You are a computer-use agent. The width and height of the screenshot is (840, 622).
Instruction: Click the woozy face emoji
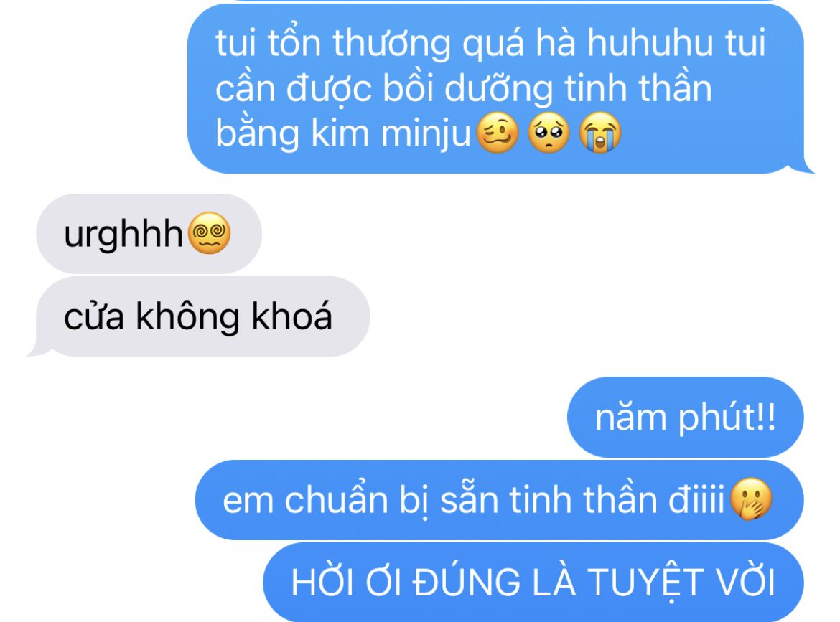tap(498, 133)
